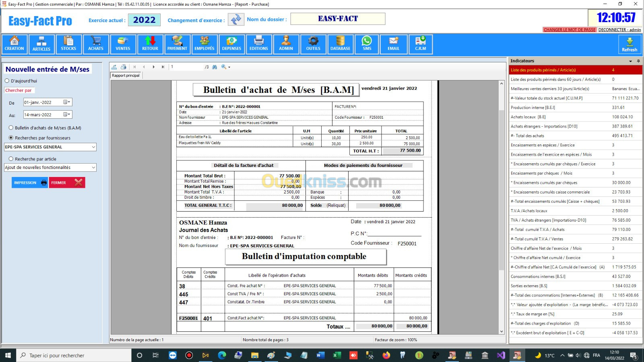The image size is (644, 362).
Task: Open the CREATION module
Action: 14,44
